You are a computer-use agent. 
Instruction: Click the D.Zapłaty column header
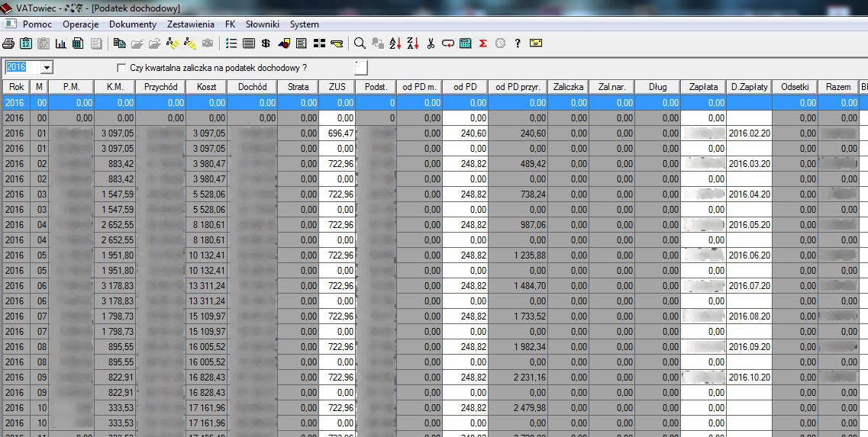click(749, 87)
